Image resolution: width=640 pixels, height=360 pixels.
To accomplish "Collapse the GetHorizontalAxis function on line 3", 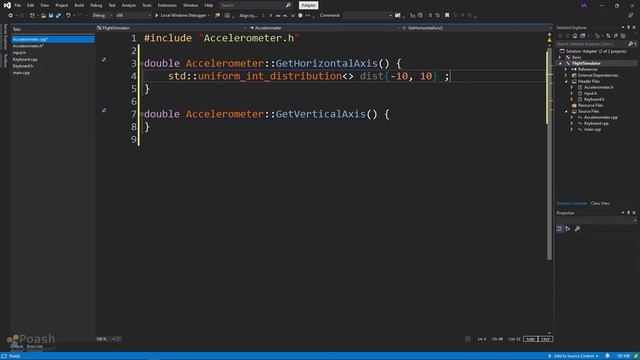I will click(141, 63).
